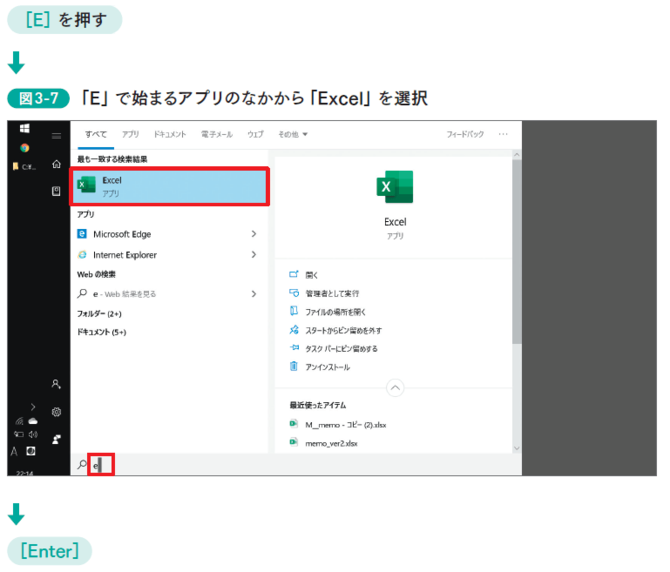Viewport: 670px width, 572px height.
Task: Click the hamburger menu icon
Action: coord(56,136)
